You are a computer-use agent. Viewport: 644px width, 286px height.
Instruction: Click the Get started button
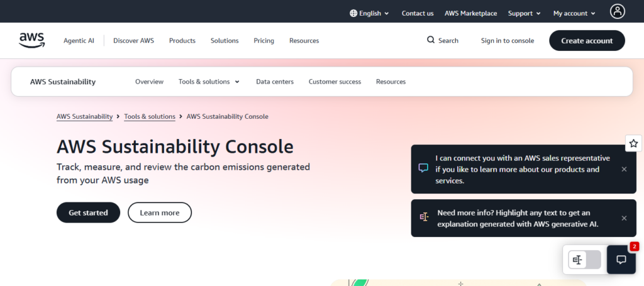88,212
